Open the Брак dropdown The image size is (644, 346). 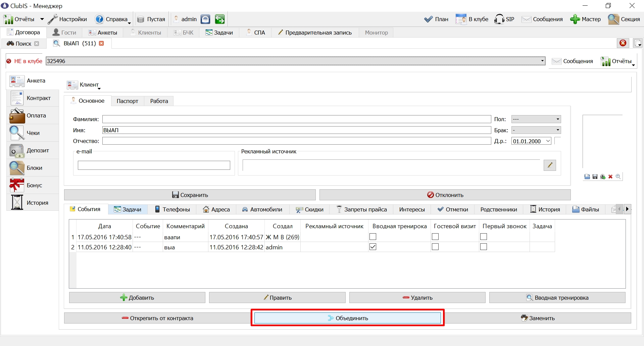536,130
